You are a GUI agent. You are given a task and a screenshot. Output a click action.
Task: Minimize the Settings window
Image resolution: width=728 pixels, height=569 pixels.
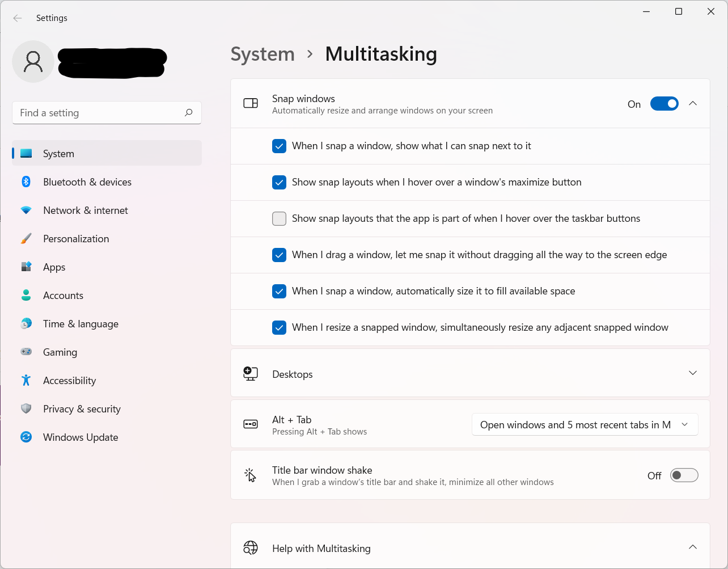(x=646, y=11)
